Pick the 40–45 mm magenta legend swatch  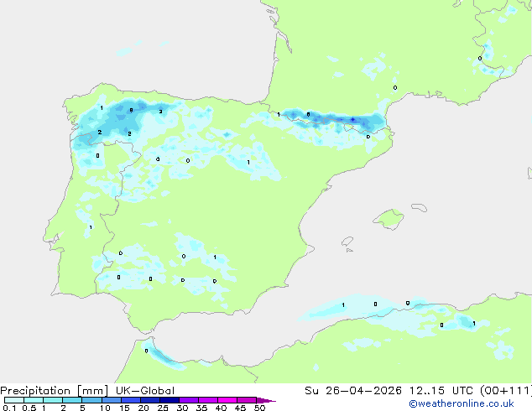click(x=227, y=400)
